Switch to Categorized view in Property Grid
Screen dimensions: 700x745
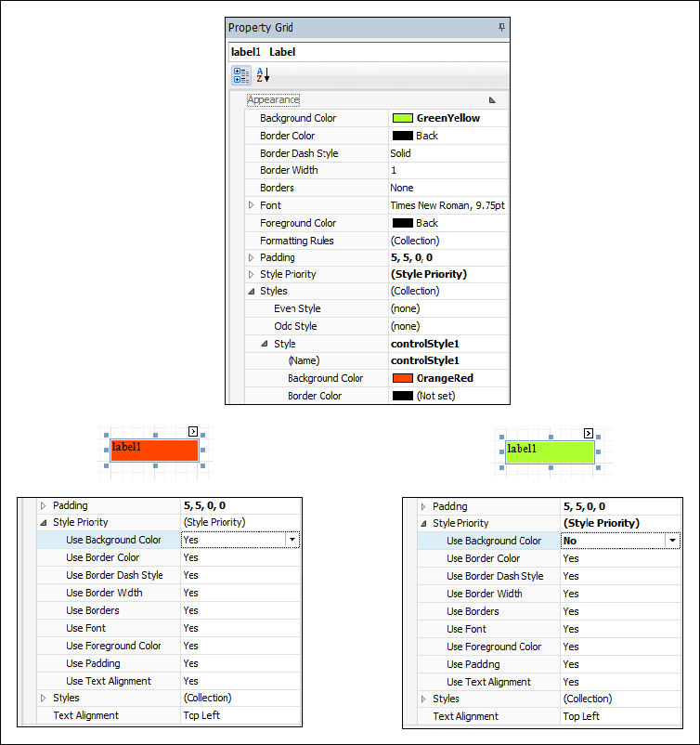[241, 75]
